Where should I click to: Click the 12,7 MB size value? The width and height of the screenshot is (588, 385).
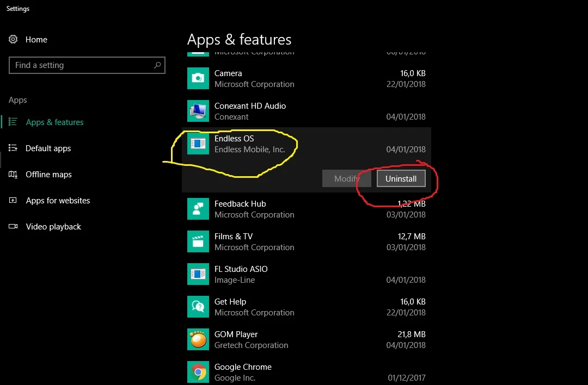point(412,237)
